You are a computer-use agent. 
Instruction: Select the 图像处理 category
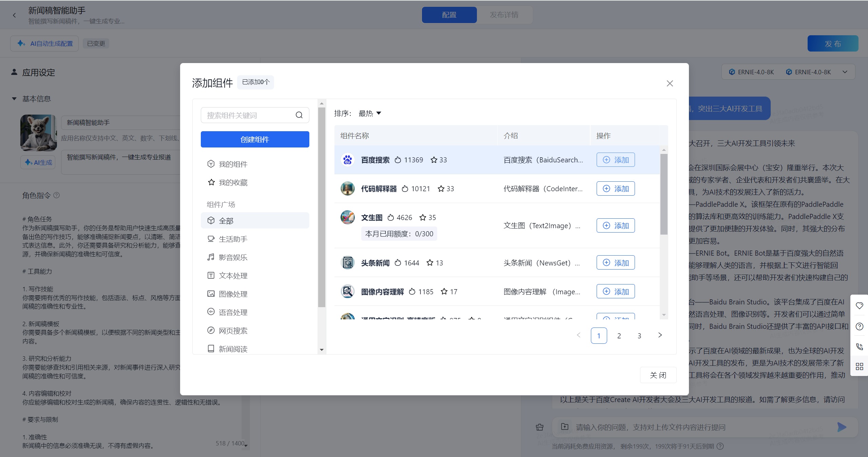233,294
